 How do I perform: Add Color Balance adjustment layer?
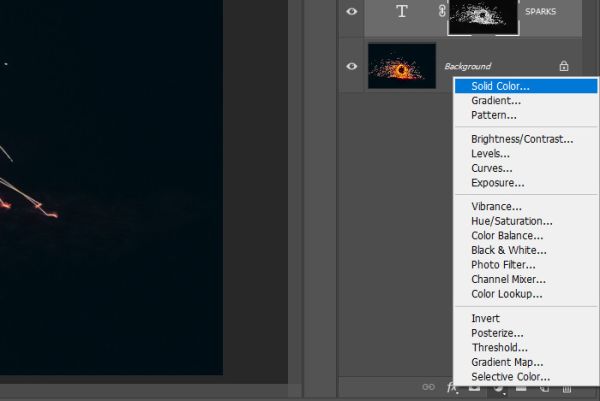point(526,235)
